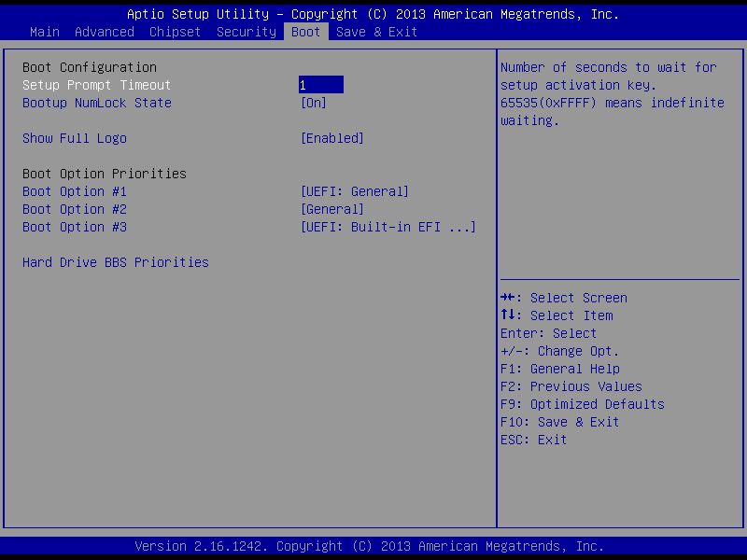Click the F2: Previous Values hint
The image size is (747, 560).
pos(571,386)
